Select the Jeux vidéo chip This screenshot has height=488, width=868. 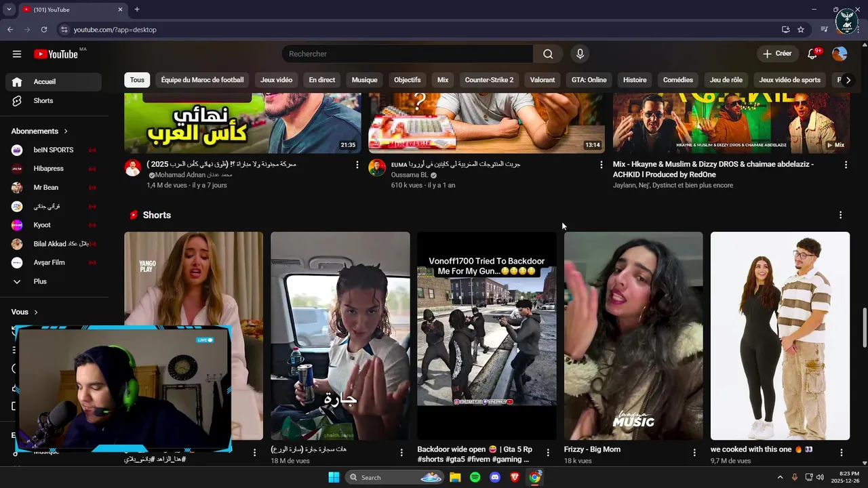point(276,80)
